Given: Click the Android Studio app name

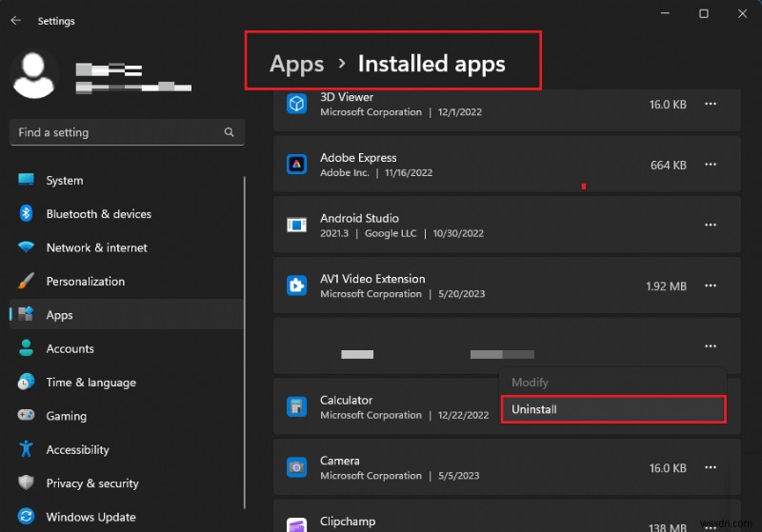Looking at the screenshot, I should (x=359, y=219).
